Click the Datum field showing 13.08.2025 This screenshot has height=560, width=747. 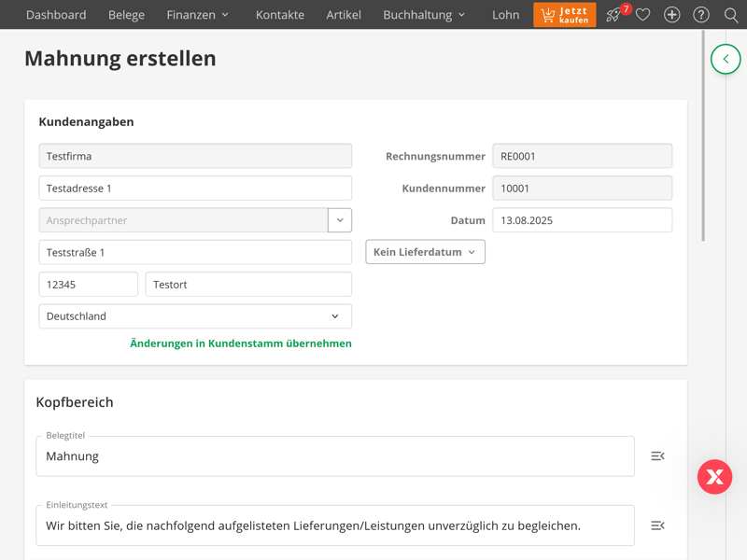point(582,220)
